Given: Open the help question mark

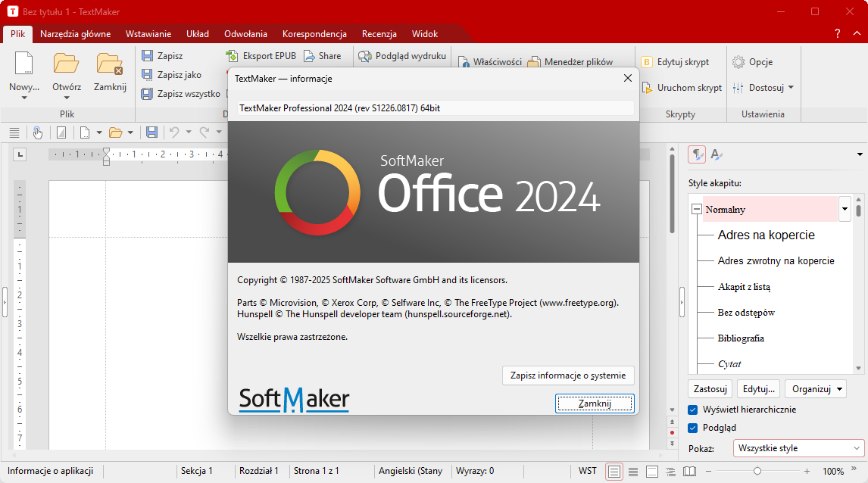Looking at the screenshot, I should coord(838,34).
